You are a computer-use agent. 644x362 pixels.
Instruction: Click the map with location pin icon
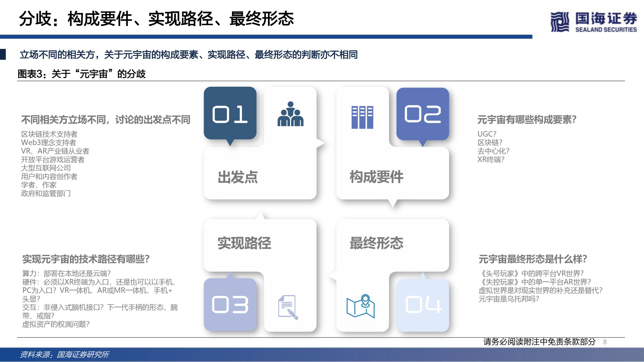pyautogui.click(x=360, y=306)
